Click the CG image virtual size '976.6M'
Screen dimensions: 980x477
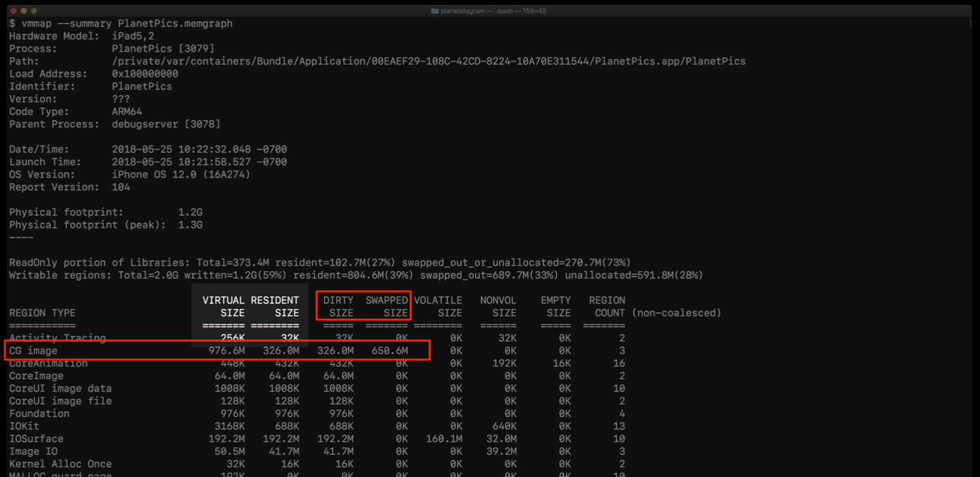pos(226,351)
